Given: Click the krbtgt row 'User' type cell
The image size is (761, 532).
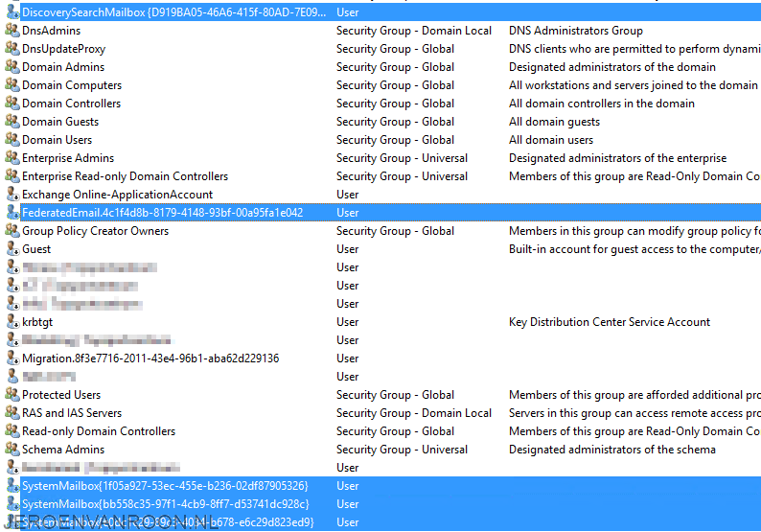Looking at the screenshot, I should pyautogui.click(x=348, y=321).
